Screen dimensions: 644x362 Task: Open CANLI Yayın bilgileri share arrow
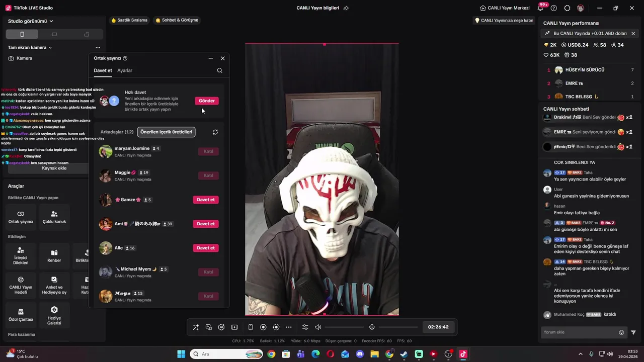pos(346,8)
